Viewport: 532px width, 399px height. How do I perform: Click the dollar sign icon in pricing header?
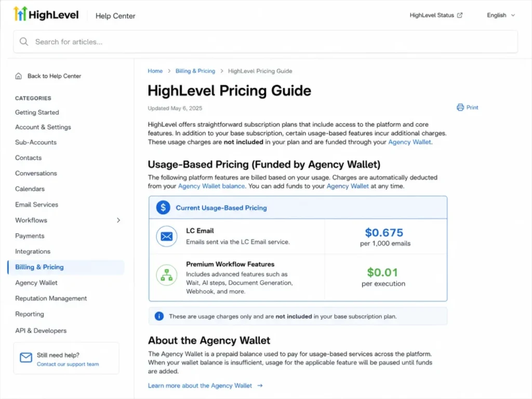coord(163,207)
